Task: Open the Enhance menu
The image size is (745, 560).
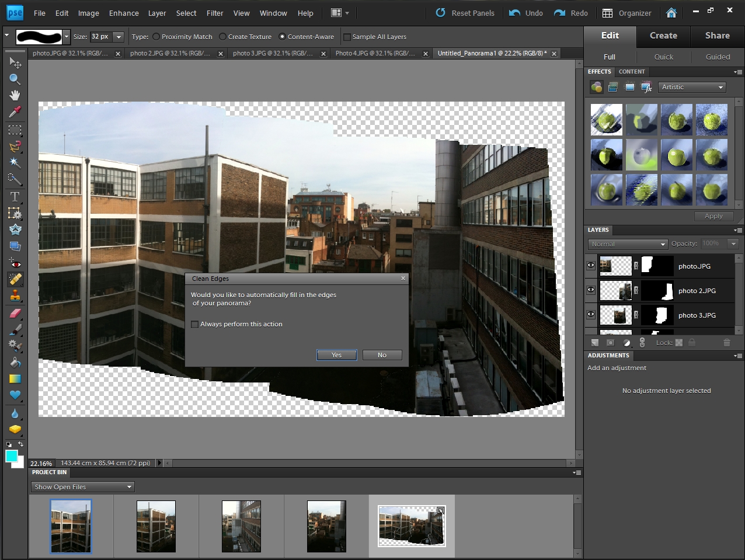Action: pos(124,13)
